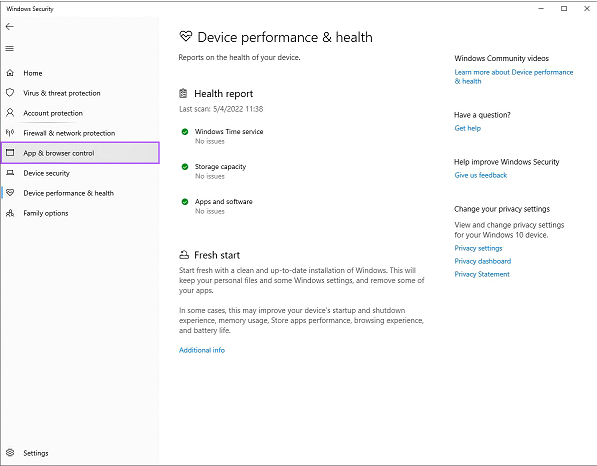Open the Family options page
Image resolution: width=597 pixels, height=466 pixels.
(x=46, y=213)
